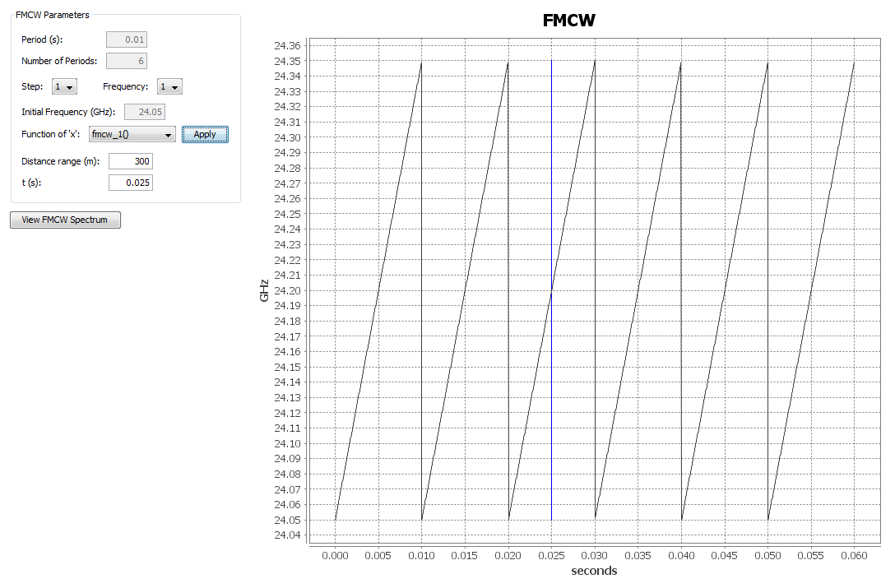The height and width of the screenshot is (588, 895).
Task: Click the 0.030 tick on the x-axis
Action: tap(595, 556)
